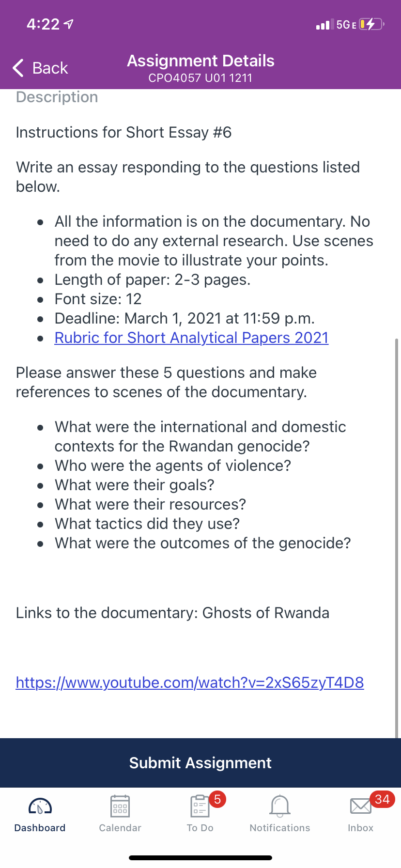401x868 pixels.
Task: Tap the iOS home indicator bar
Action: tap(200, 858)
